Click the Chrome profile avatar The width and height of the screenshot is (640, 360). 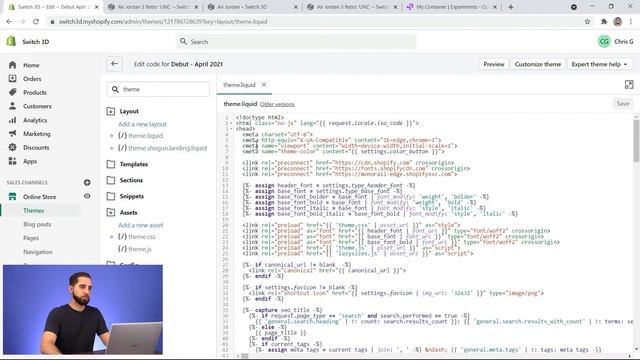tap(618, 22)
